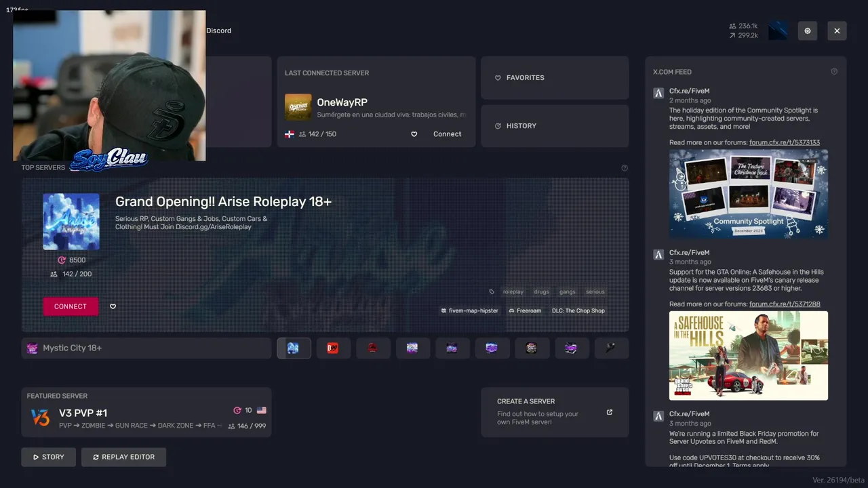Launch Story mode button
The image size is (868, 488).
(x=49, y=457)
